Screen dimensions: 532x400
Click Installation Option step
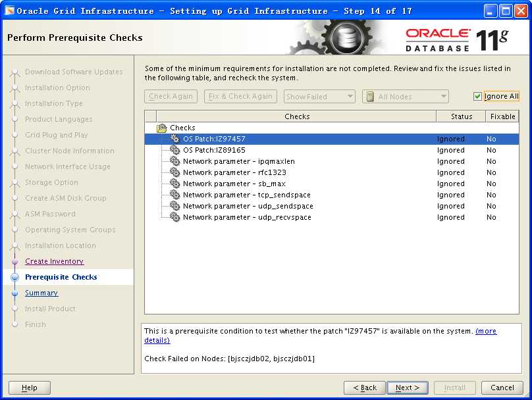(x=57, y=87)
